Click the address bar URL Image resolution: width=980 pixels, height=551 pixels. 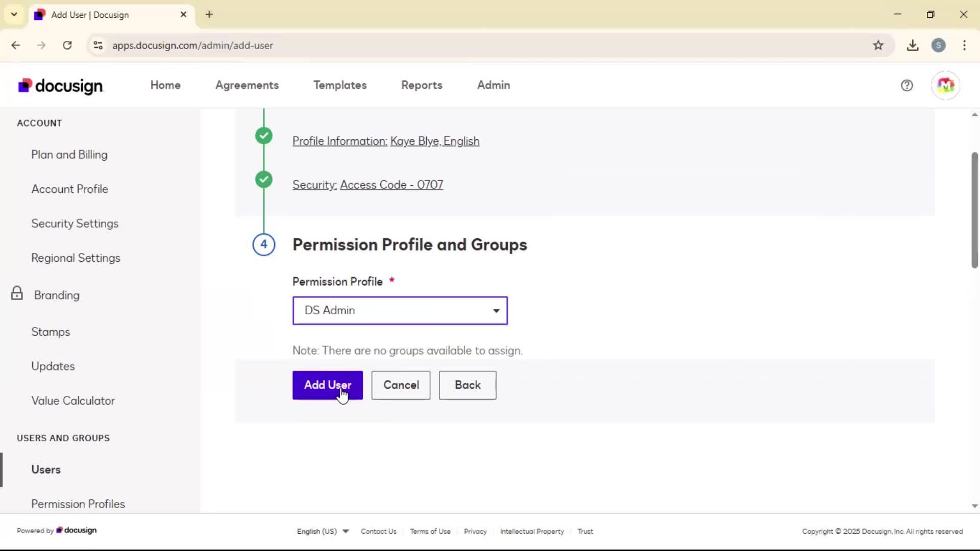point(193,45)
